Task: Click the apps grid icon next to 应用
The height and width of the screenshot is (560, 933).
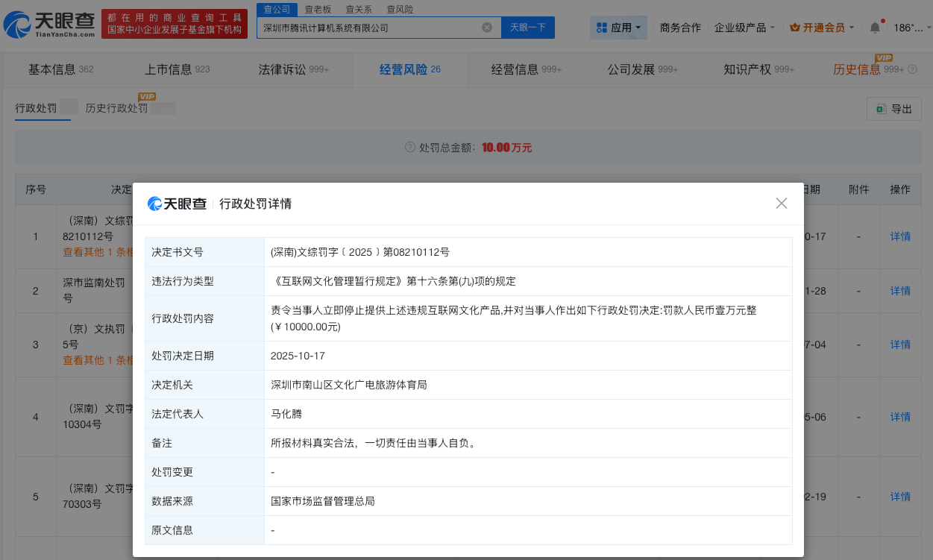Action: click(601, 27)
